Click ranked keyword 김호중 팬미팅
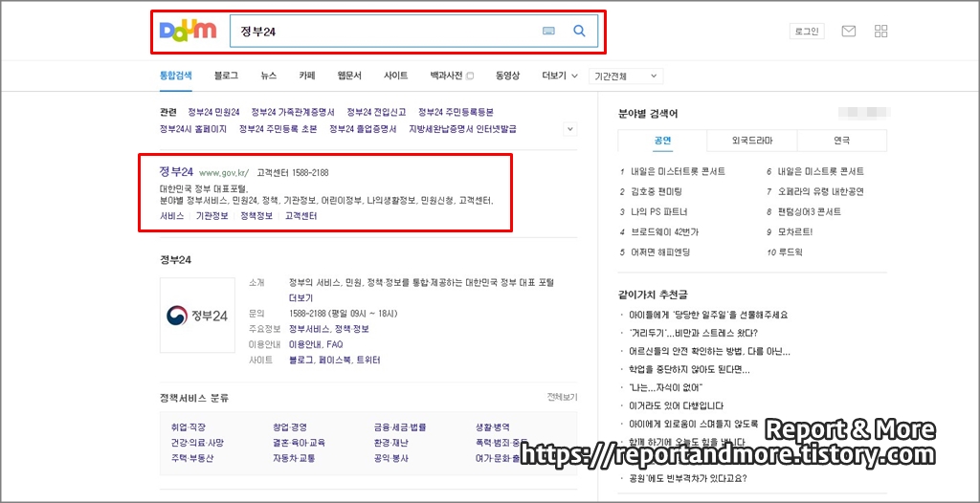Image resolution: width=980 pixels, height=503 pixels. (x=657, y=192)
